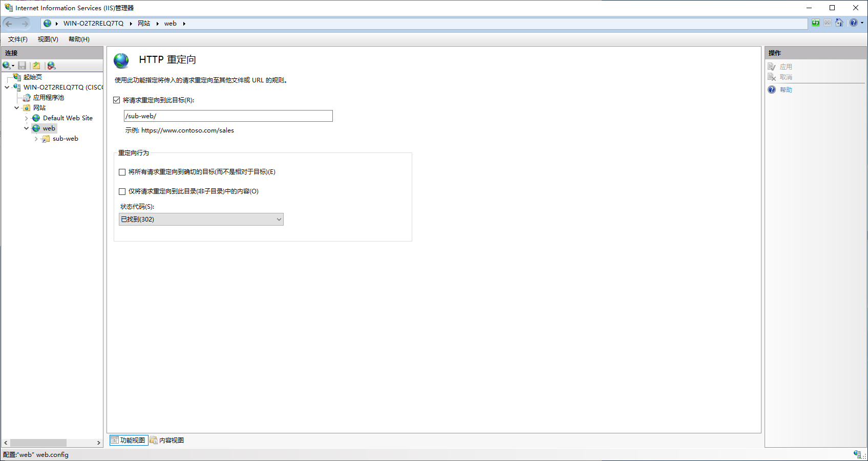The height and width of the screenshot is (461, 868).
Task: Toggle 将请求重定向到此目标 checkbox
Action: (x=117, y=100)
